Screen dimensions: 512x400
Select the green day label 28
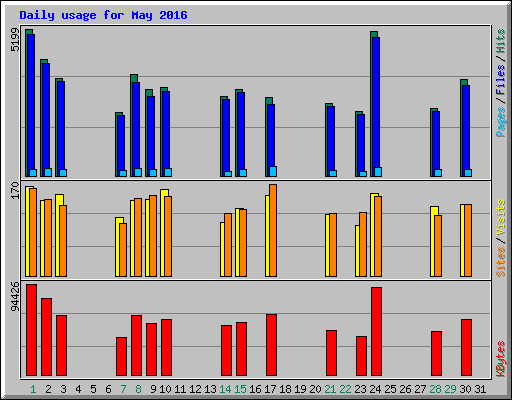tap(435, 389)
